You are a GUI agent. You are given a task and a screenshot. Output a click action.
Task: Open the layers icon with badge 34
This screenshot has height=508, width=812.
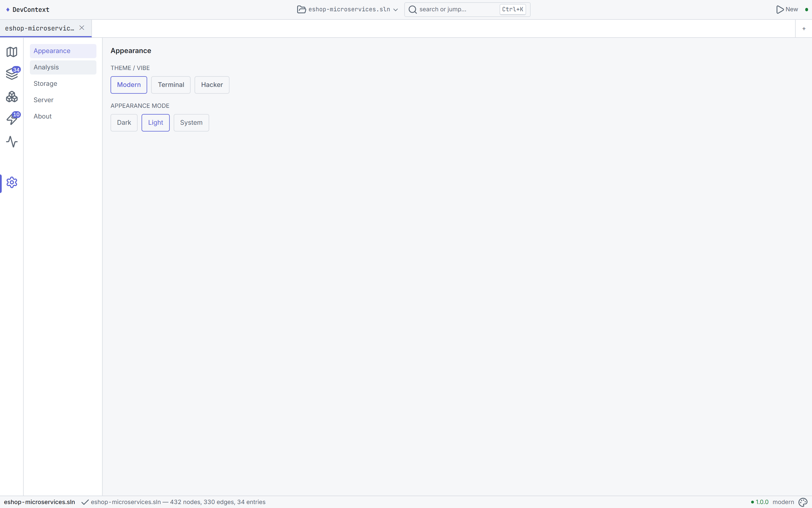(x=12, y=74)
